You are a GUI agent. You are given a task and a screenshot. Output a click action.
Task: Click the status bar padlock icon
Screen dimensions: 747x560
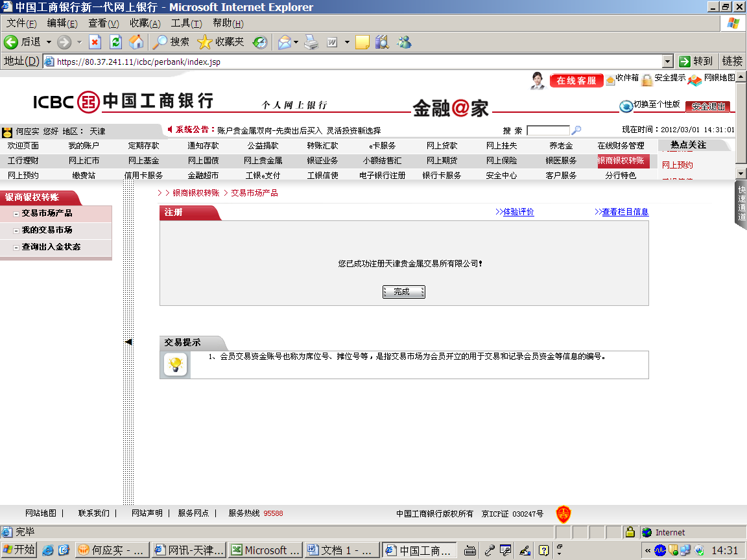(x=630, y=532)
